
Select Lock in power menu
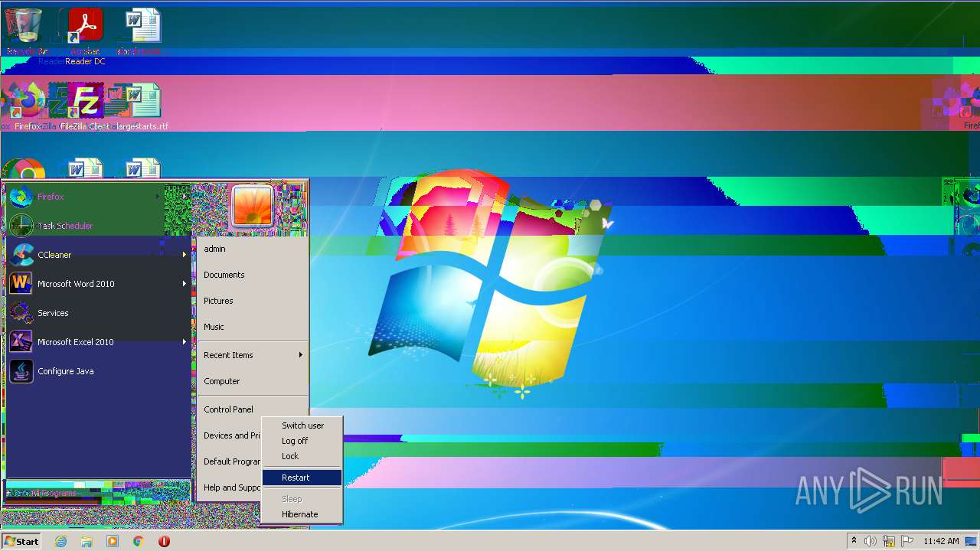point(302,456)
